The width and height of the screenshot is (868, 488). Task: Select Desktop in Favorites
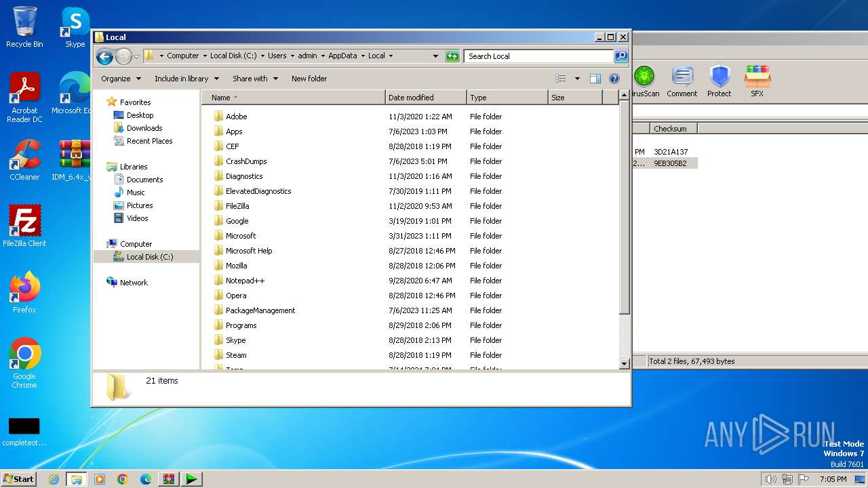pos(140,115)
